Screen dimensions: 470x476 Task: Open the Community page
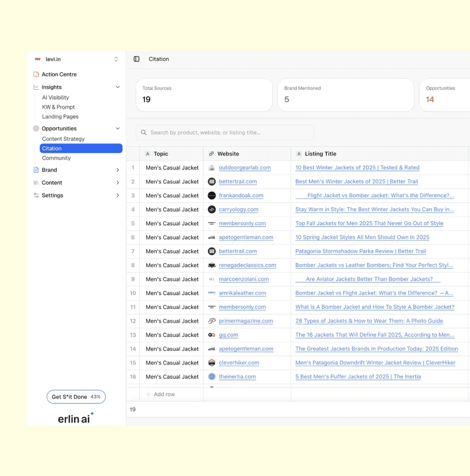pos(56,158)
